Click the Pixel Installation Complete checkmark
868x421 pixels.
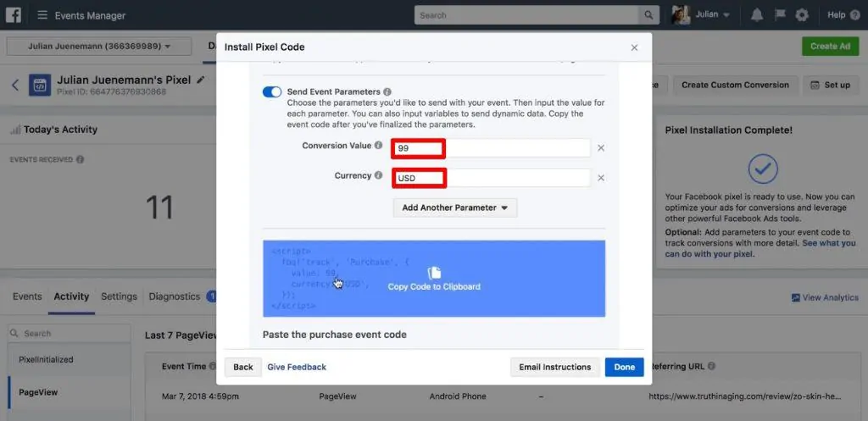pos(763,169)
